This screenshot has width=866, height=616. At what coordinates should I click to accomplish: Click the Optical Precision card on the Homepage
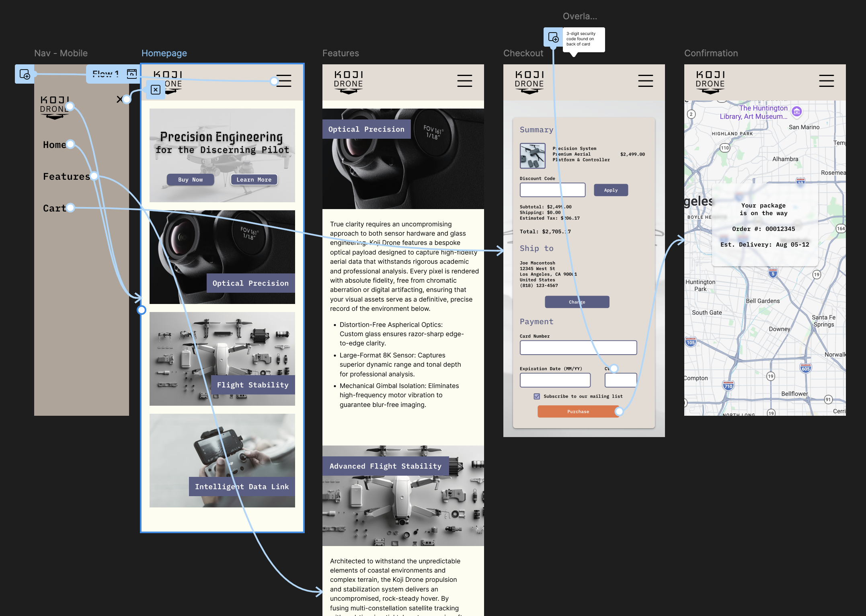coord(222,257)
